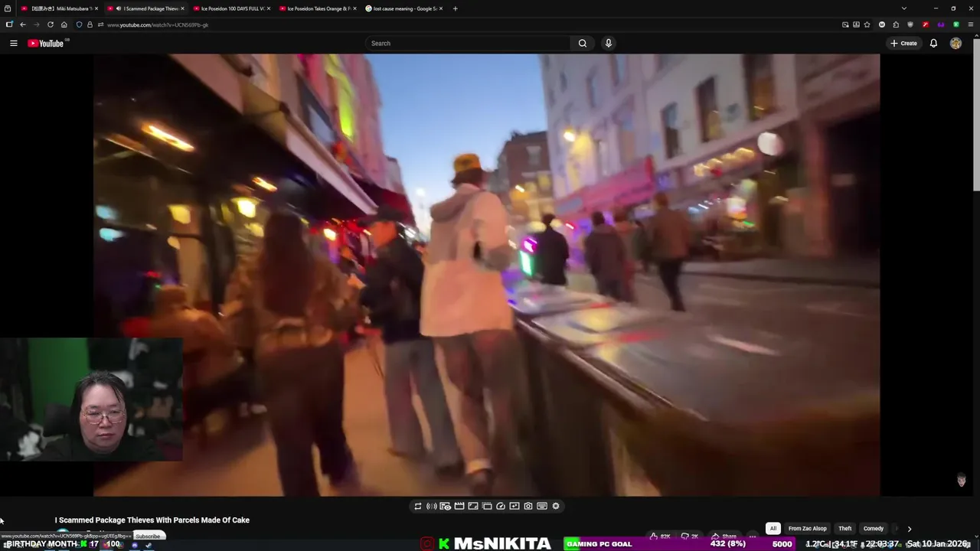Go back in the browser
Screen dimensions: 980x551
[23, 24]
